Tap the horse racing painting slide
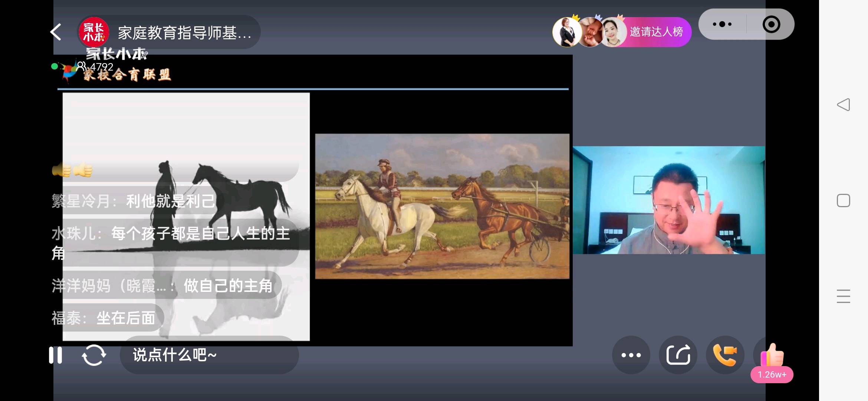868x401 pixels. pos(442,206)
